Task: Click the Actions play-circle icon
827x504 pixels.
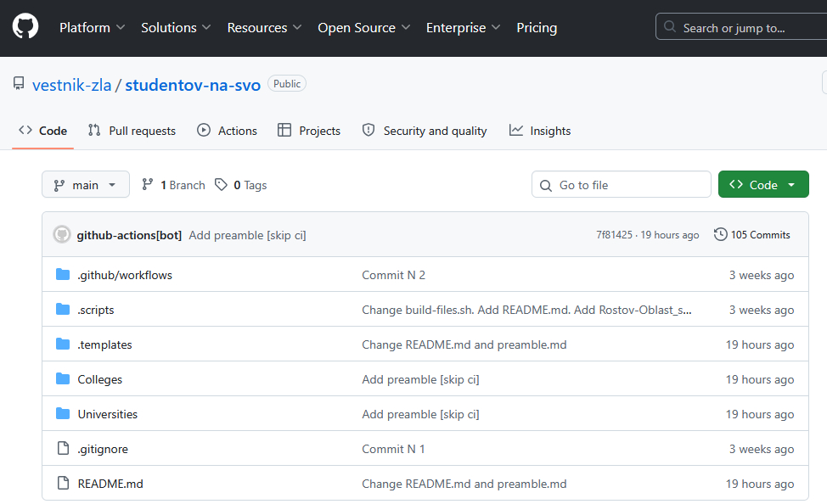Action: (204, 130)
